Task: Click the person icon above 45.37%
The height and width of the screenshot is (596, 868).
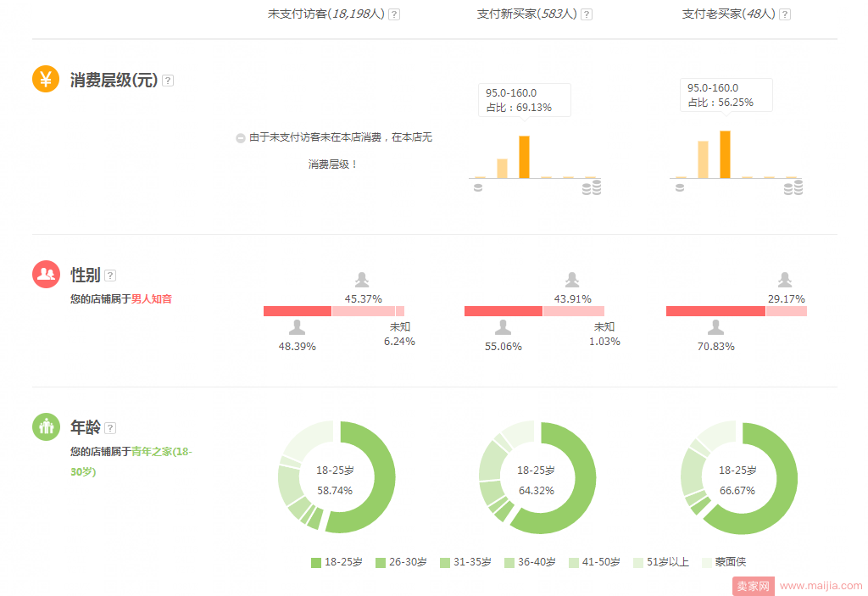Action: coord(362,280)
